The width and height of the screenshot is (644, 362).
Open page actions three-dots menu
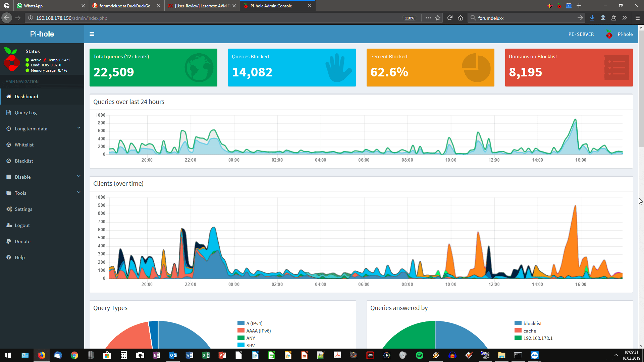(x=428, y=18)
